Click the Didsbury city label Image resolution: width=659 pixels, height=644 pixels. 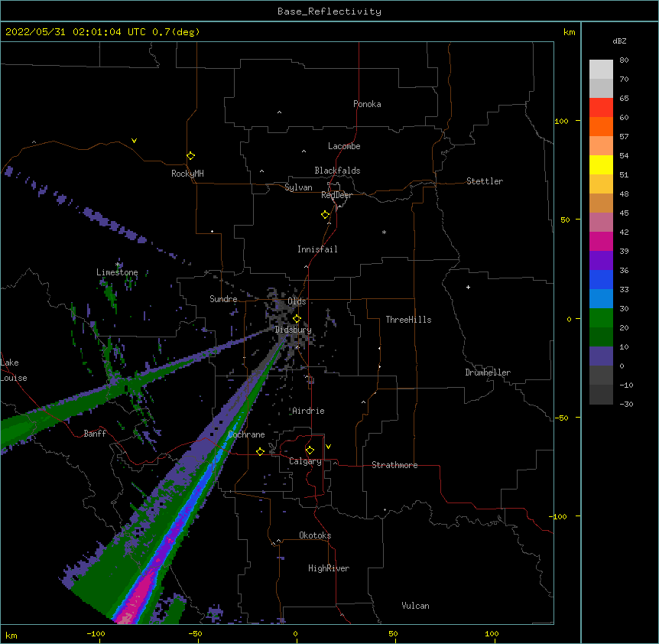pos(294,330)
